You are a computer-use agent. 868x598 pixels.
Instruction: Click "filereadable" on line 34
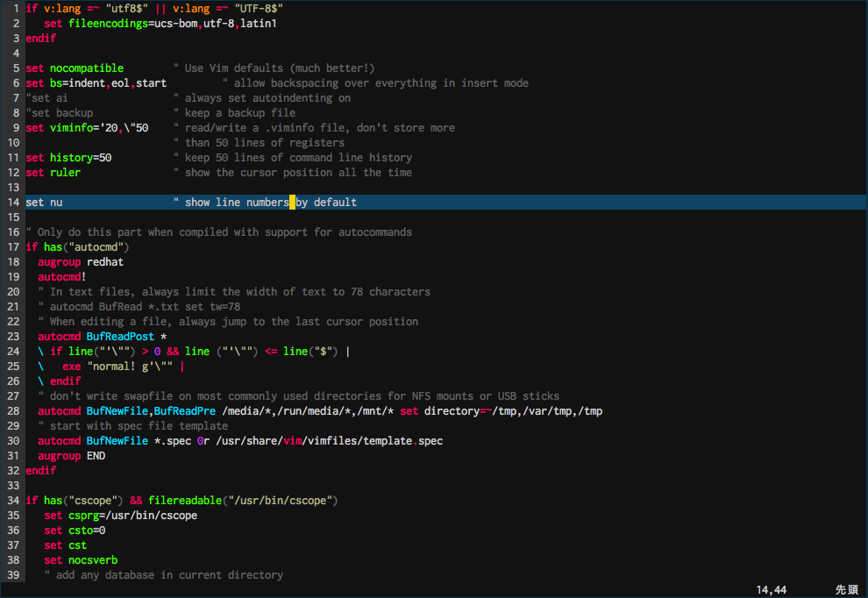185,501
